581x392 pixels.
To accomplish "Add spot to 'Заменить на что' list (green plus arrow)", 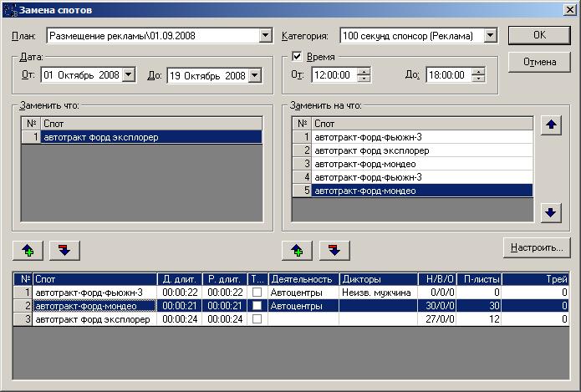I will (297, 251).
